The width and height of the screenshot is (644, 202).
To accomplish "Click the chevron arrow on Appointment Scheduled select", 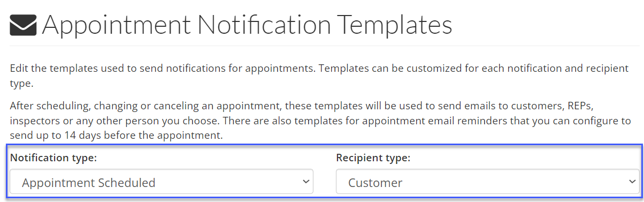I will pyautogui.click(x=306, y=182).
